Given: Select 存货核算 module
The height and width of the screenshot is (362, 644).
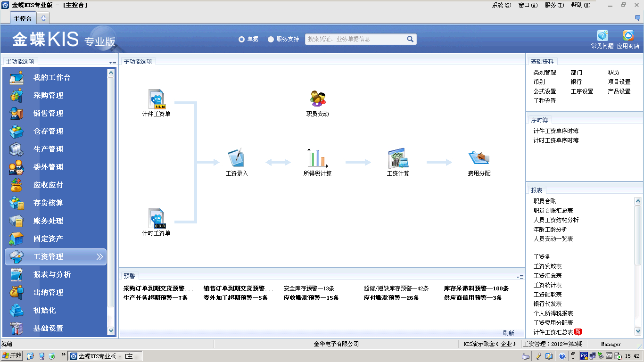Looking at the screenshot, I should coord(48,203).
